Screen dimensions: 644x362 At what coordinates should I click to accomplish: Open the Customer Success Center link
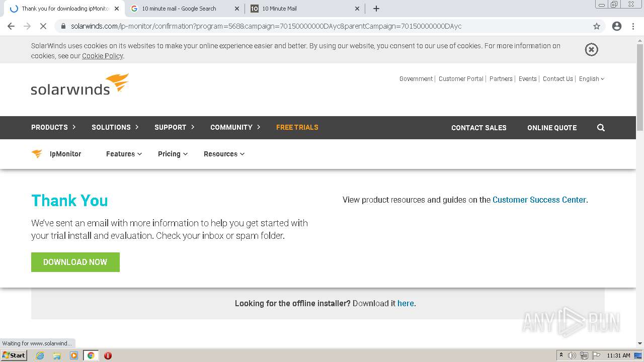539,200
